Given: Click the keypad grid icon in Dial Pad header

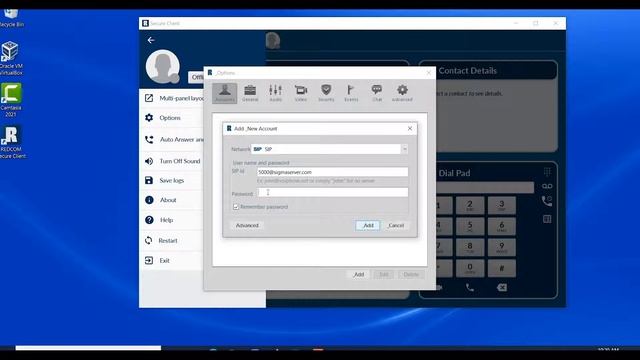Looking at the screenshot, I should click(547, 172).
